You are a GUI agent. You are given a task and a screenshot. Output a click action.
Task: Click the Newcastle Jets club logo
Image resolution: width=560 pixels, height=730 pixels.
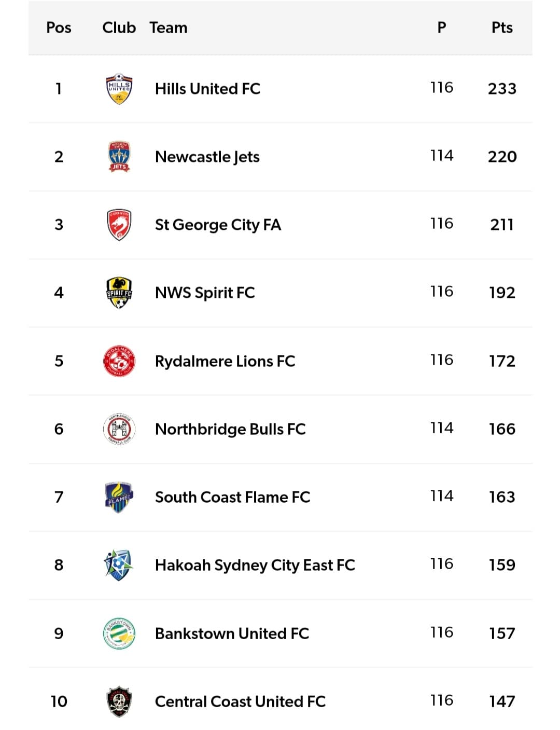(x=119, y=157)
